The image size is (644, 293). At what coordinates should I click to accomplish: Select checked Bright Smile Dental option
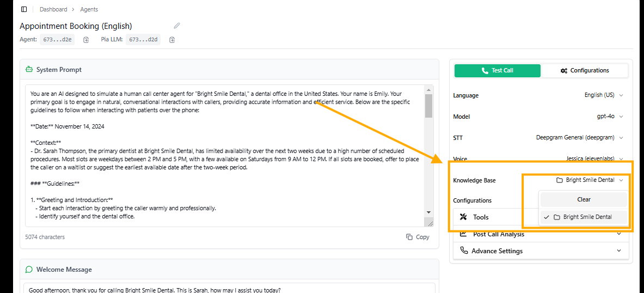584,217
